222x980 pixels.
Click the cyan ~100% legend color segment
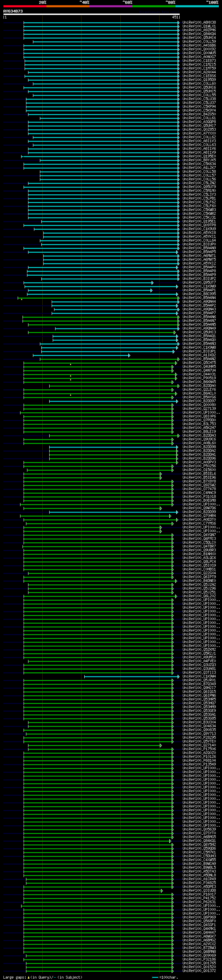197,6
